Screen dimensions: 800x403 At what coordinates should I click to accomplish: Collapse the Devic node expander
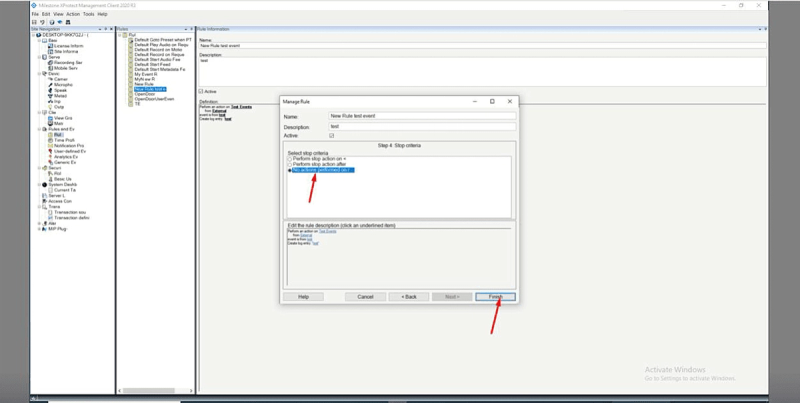click(x=39, y=74)
